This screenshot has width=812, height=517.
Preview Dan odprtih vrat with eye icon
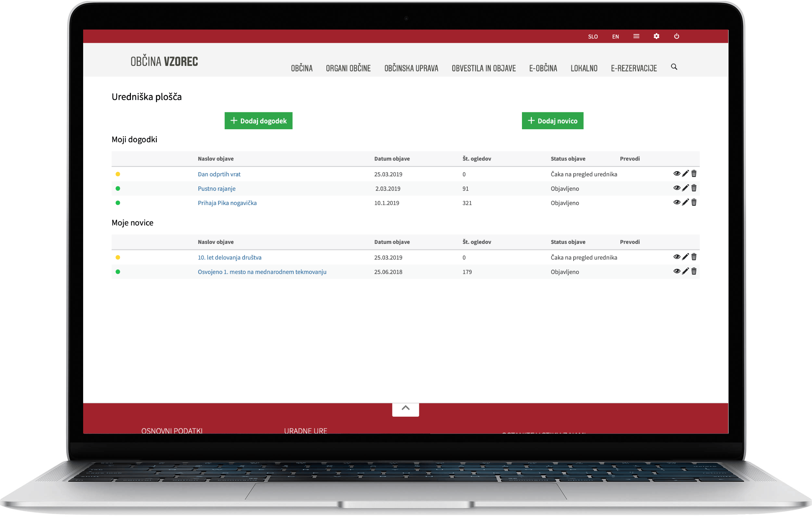[x=677, y=174]
